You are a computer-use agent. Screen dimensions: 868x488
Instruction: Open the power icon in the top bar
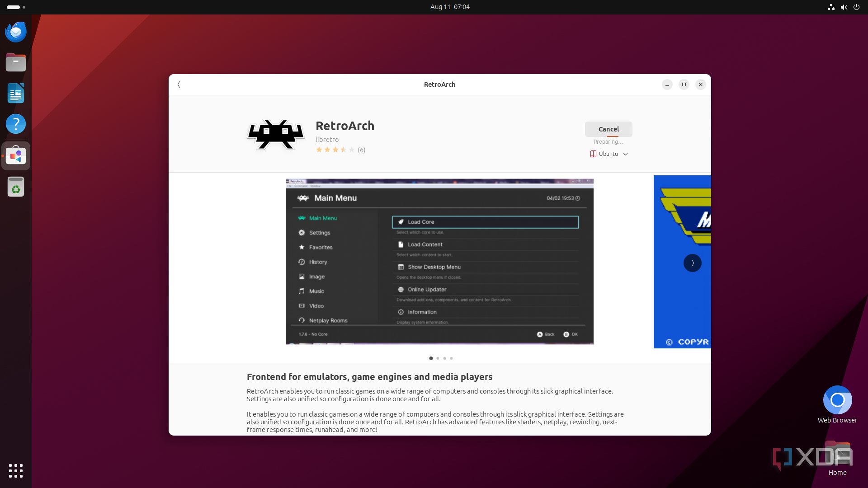click(x=856, y=7)
